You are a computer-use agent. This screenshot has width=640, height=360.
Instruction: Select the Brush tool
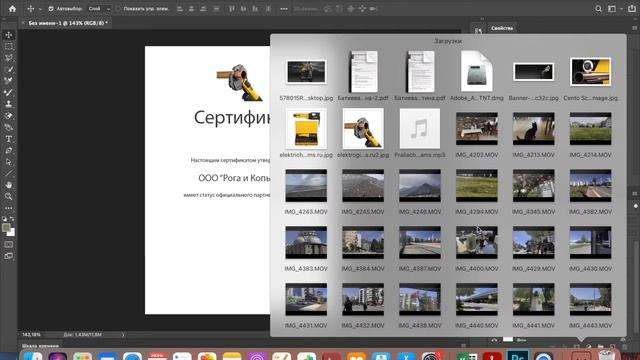coord(9,93)
